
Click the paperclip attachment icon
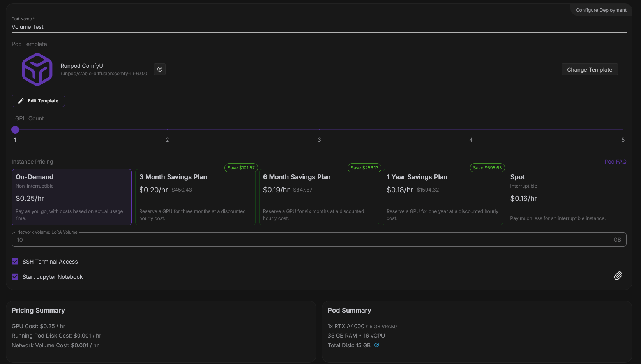(618, 276)
